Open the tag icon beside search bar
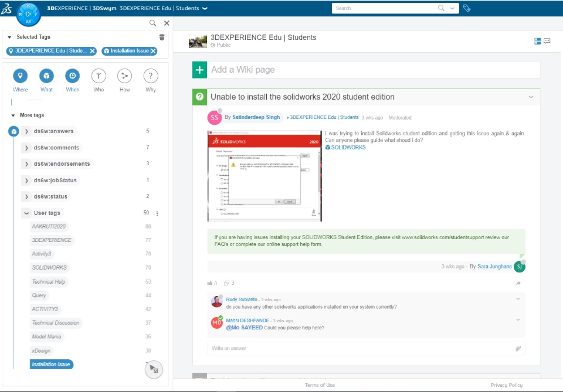 click(467, 8)
